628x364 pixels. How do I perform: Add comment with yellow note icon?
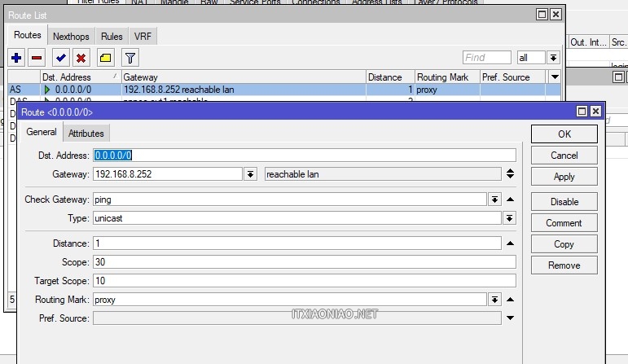click(x=105, y=58)
